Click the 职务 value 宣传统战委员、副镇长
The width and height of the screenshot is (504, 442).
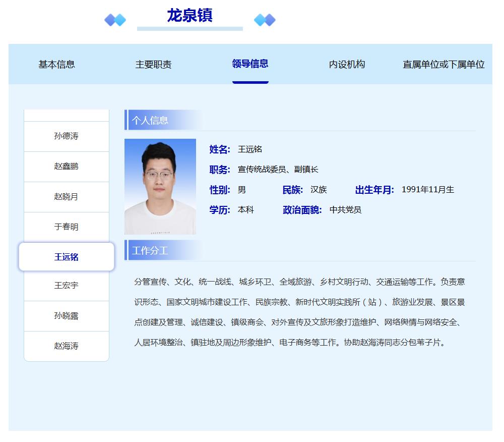[278, 170]
